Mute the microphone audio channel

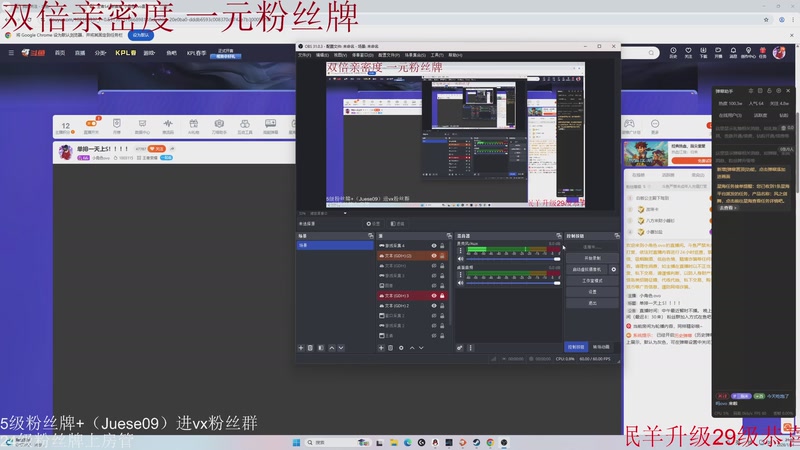(x=461, y=259)
